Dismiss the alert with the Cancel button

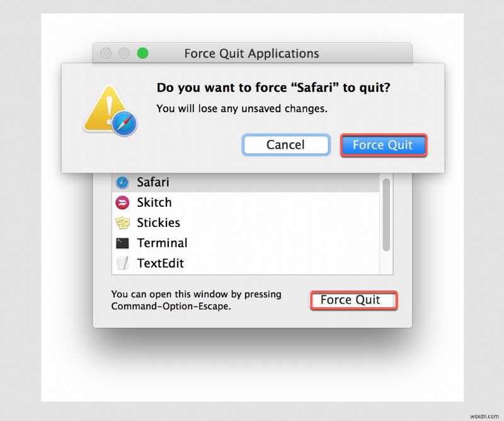(286, 145)
